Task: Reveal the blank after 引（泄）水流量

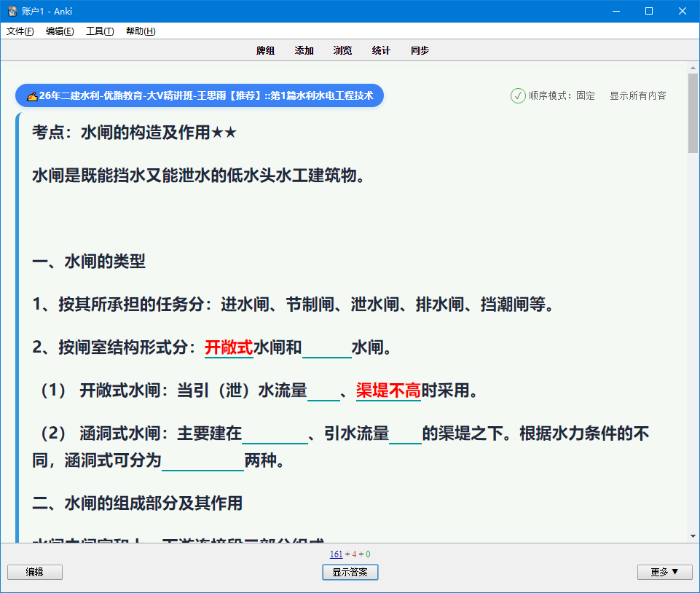Action: [x=323, y=392]
